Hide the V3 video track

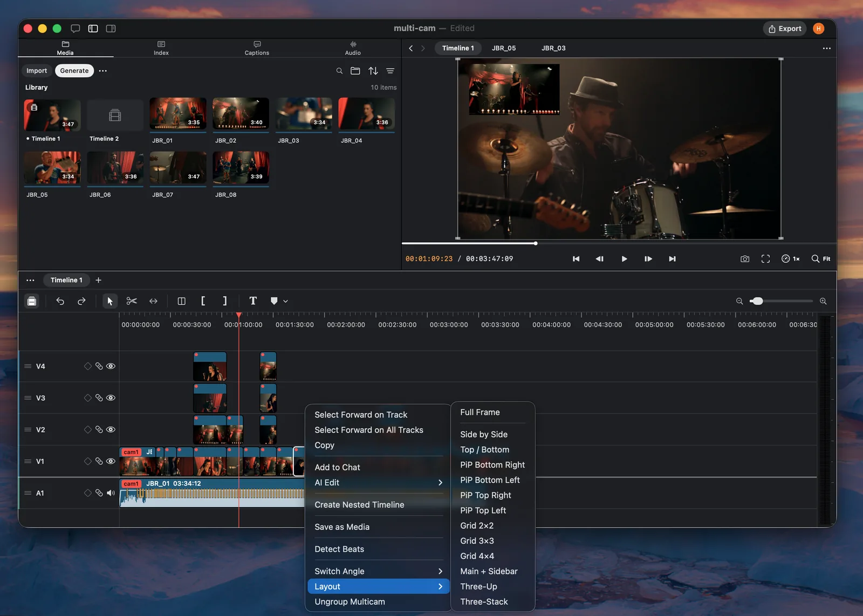coord(111,398)
